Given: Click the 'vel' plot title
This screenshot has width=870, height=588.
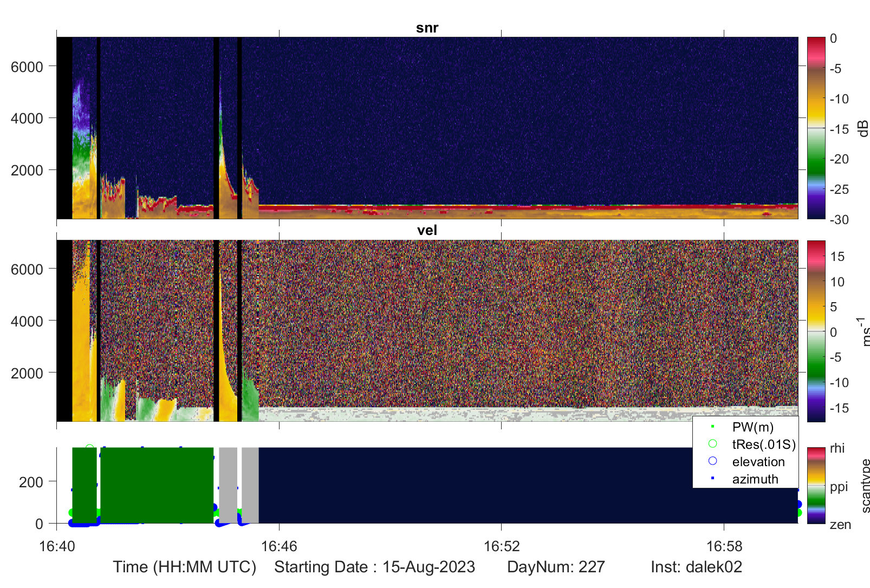Looking at the screenshot, I should [427, 230].
